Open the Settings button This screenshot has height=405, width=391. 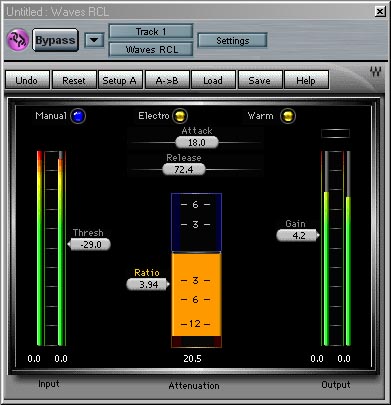click(x=233, y=41)
